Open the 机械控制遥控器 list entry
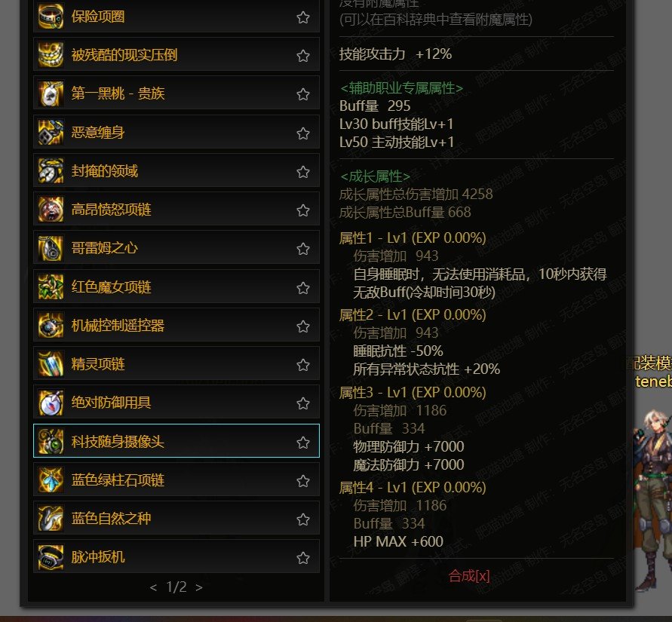The width and height of the screenshot is (672, 622). coord(176,325)
